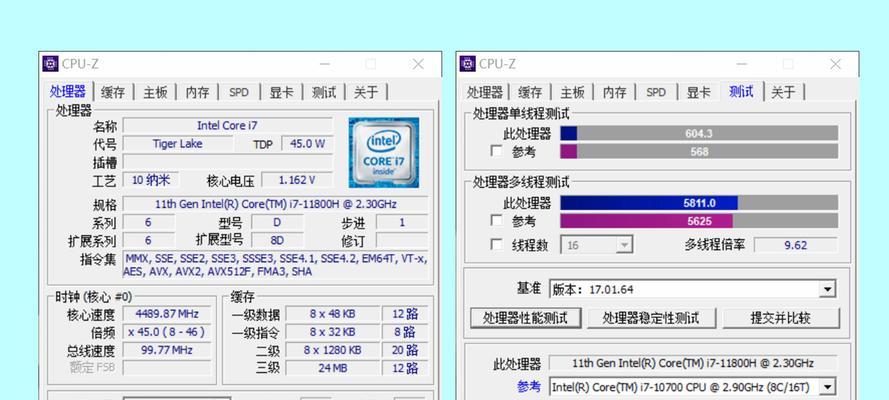Image resolution: width=889 pixels, height=400 pixels.
Task: Minimize the left CPU-Z window
Action: [324, 64]
